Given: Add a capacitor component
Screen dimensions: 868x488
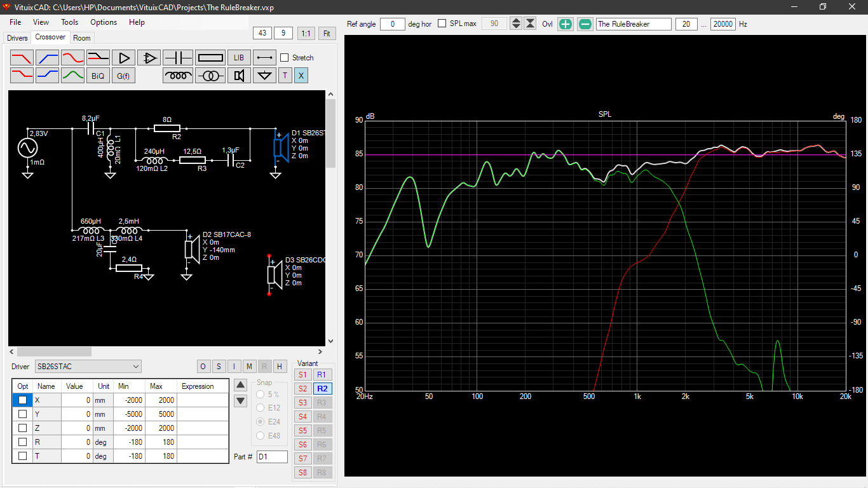Looking at the screenshot, I should coord(178,58).
